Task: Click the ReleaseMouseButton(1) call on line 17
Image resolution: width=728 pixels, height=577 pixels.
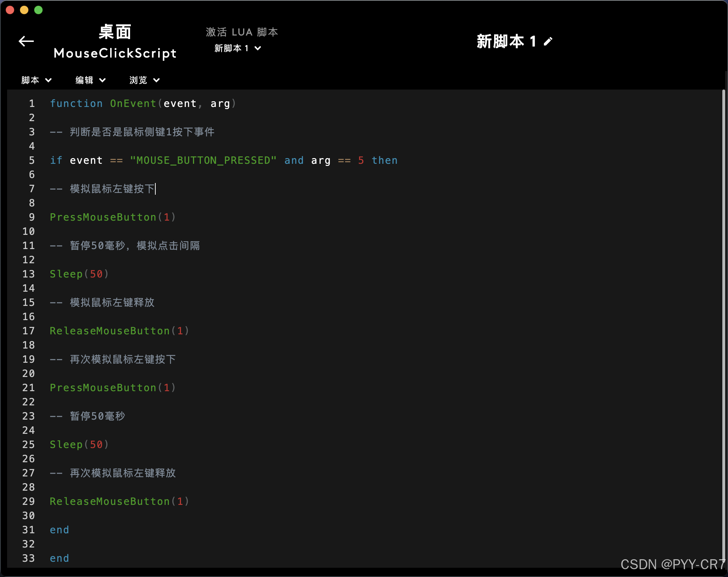Action: (x=119, y=331)
